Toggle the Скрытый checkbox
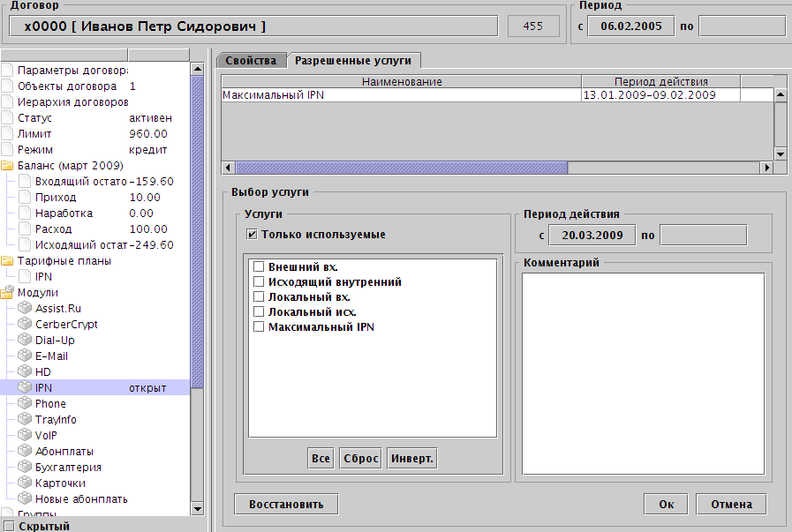792x532 pixels. pyautogui.click(x=8, y=527)
